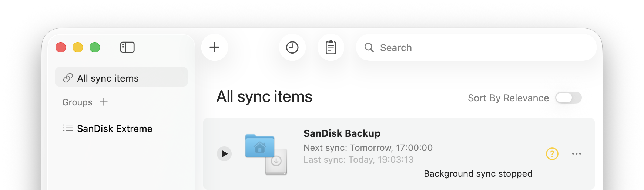The image size is (644, 190).
Task: Toggle the Sort By Relevance switch
Action: coord(568,98)
